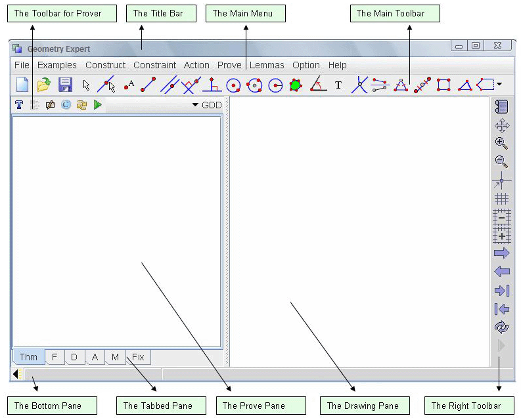Collapse bottom pane with the black arrow

(16, 374)
